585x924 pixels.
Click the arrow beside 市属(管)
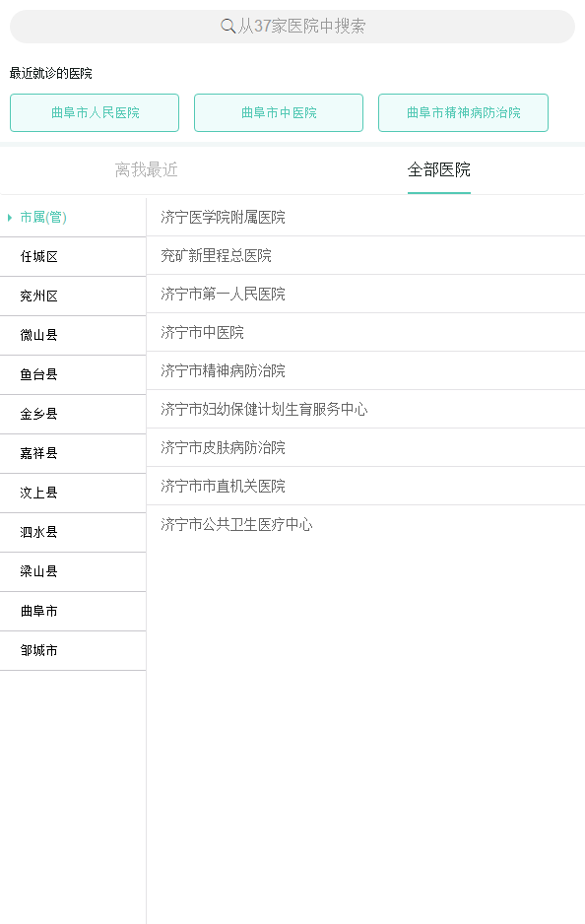tap(10, 218)
